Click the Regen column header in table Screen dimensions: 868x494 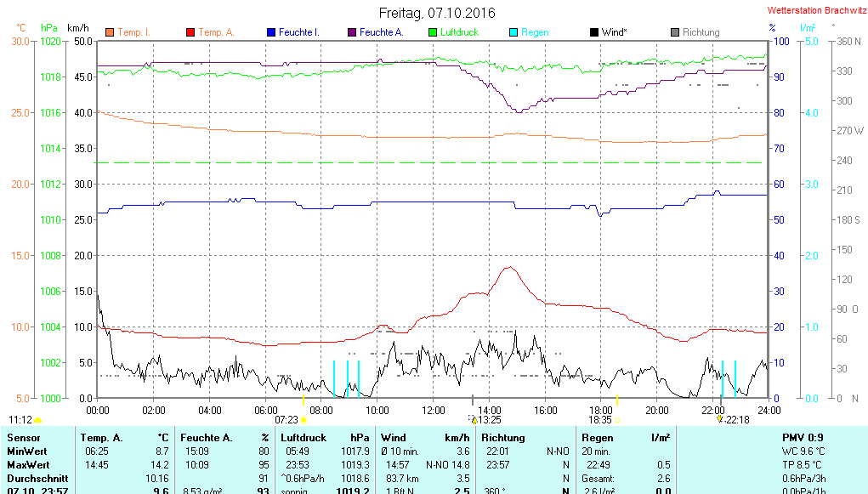point(598,437)
